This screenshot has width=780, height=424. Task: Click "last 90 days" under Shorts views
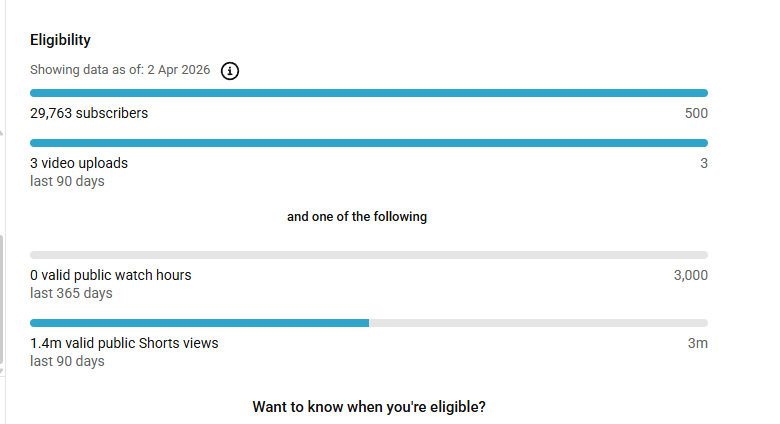click(x=67, y=361)
